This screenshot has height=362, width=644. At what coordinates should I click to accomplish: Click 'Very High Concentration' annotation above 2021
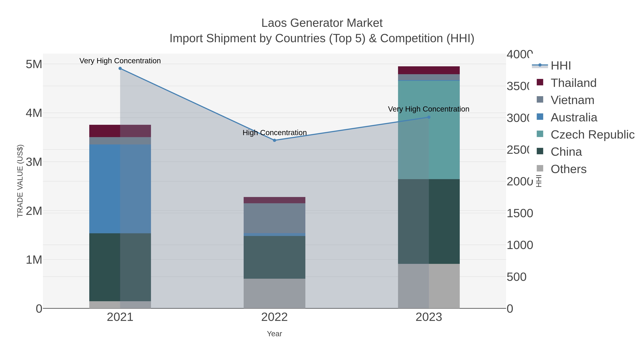(120, 61)
